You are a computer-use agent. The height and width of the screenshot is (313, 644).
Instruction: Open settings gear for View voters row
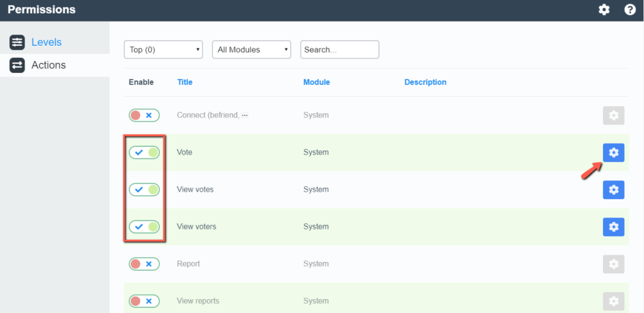point(614,227)
